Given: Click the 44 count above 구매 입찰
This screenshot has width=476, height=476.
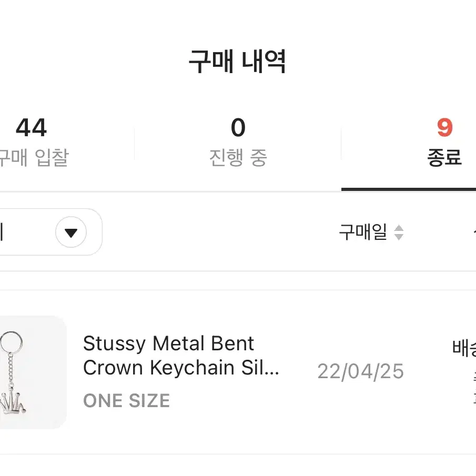Looking at the screenshot, I should point(31,127).
